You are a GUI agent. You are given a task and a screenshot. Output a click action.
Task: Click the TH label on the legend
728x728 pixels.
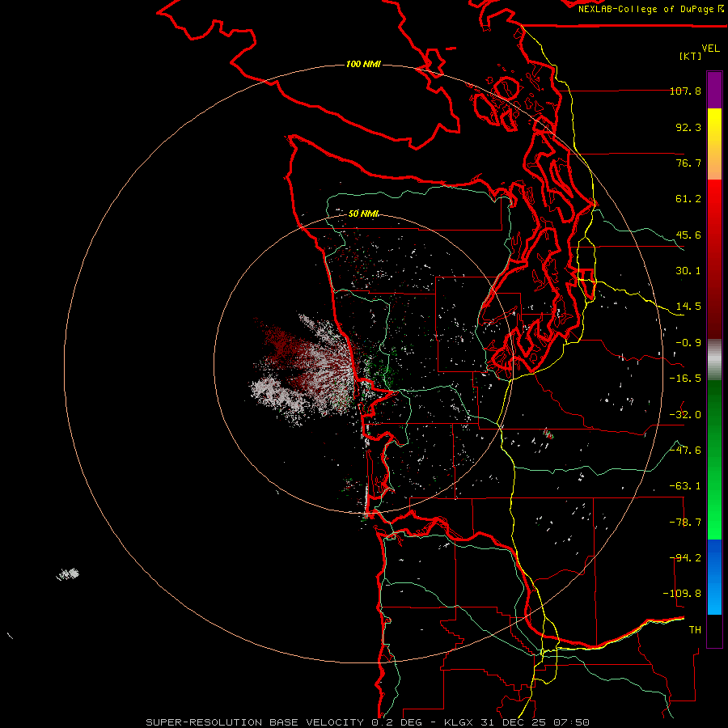695,630
